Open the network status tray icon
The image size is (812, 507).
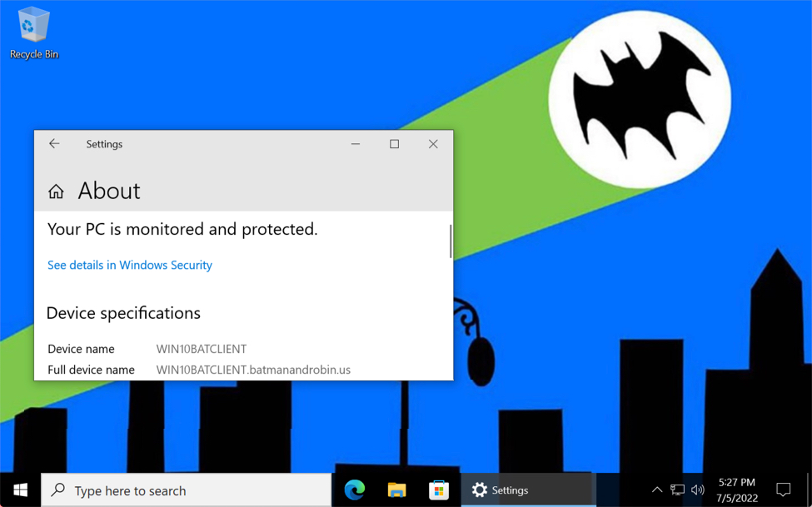point(677,490)
